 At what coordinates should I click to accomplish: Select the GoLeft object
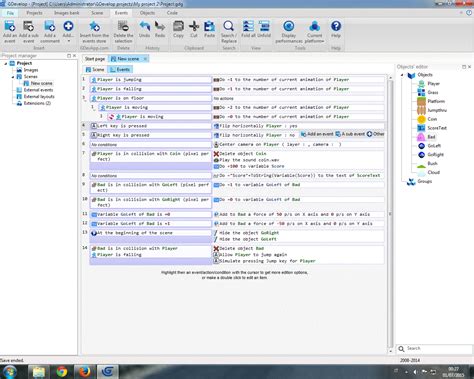(x=434, y=146)
